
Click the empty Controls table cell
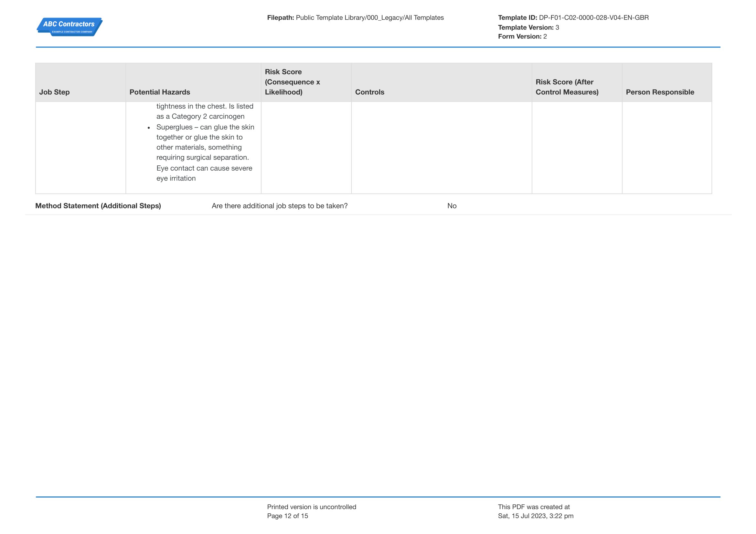[x=441, y=147]
